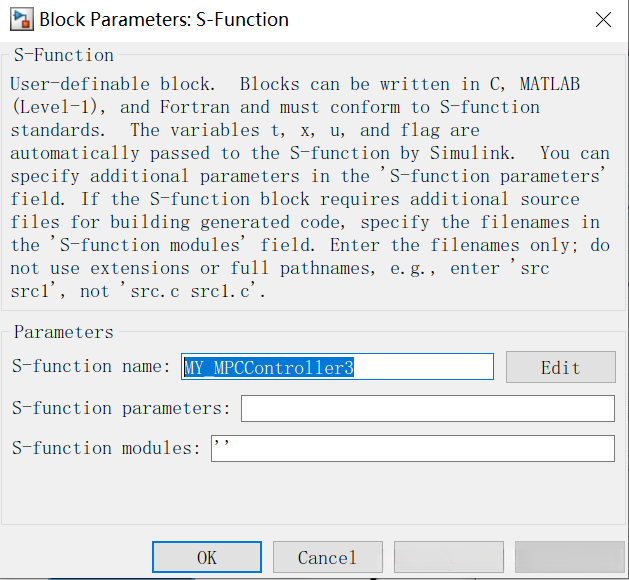Click the Simulink icon in title bar
This screenshot has height=580, width=629.
click(19, 19)
